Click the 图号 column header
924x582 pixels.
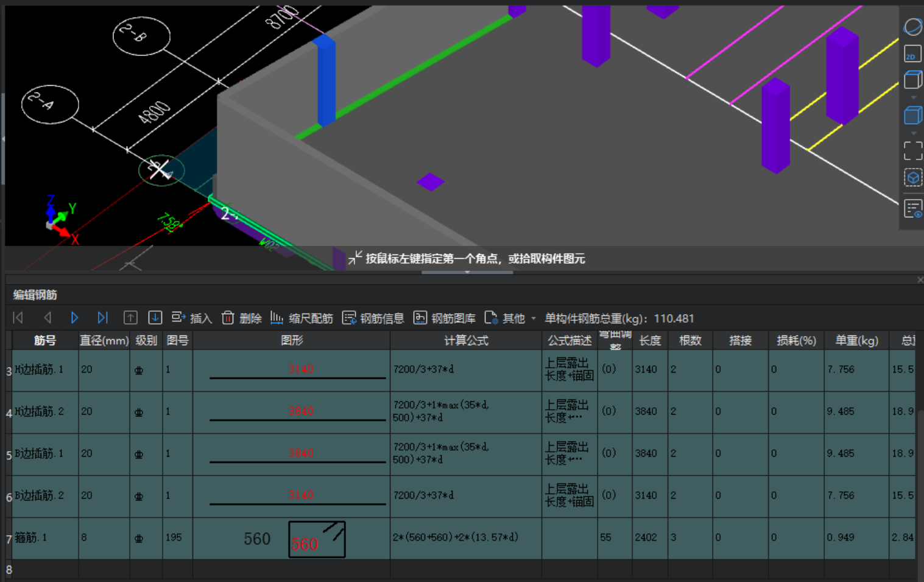pos(178,340)
